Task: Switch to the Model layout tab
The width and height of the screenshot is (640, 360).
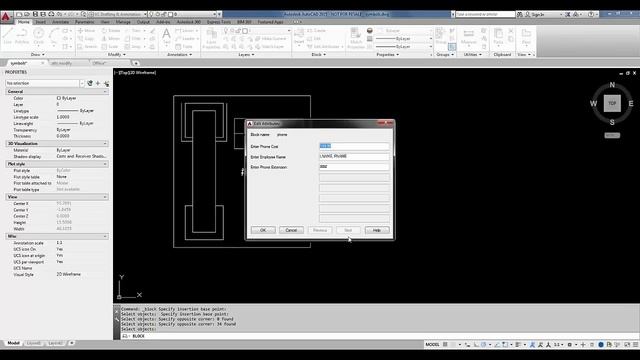Action: coord(13,343)
